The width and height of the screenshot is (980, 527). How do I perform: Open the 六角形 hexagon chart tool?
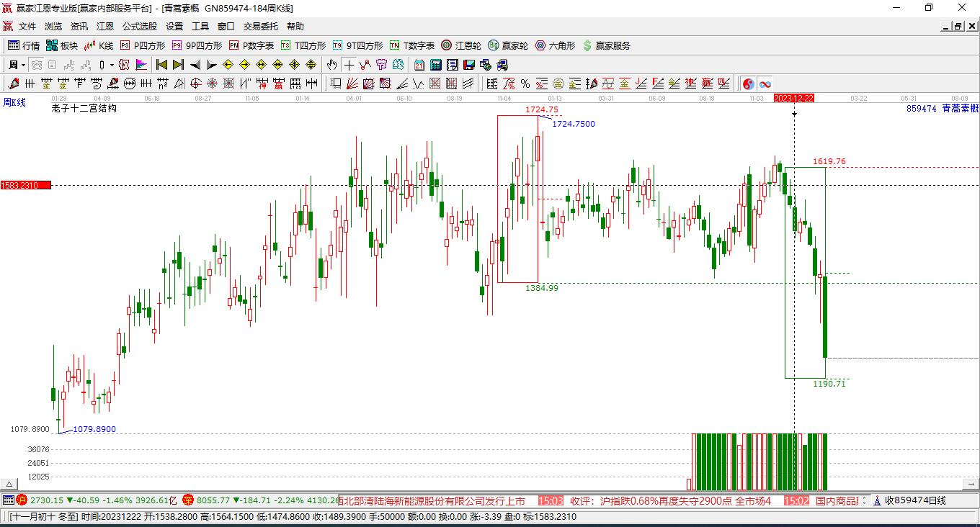click(x=555, y=45)
